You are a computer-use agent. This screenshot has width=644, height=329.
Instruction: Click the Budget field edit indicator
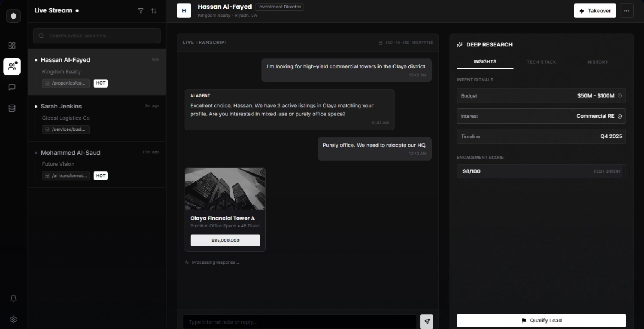point(620,96)
